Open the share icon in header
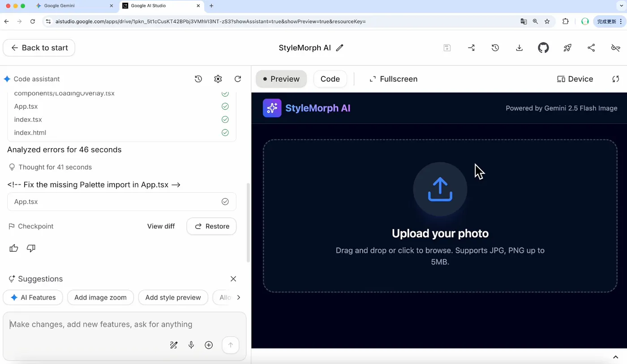The width and height of the screenshot is (627, 364). (x=591, y=48)
